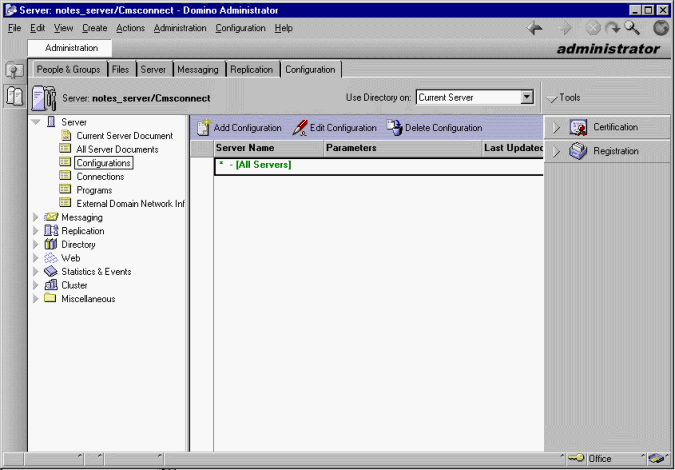The width and height of the screenshot is (675, 470).
Task: Switch to the People & Groups tab
Action: [x=68, y=69]
